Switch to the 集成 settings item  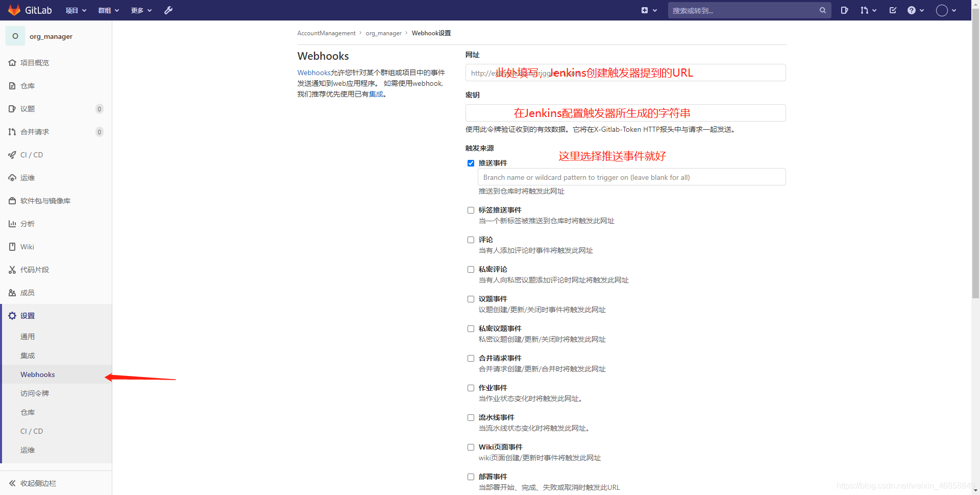point(28,355)
